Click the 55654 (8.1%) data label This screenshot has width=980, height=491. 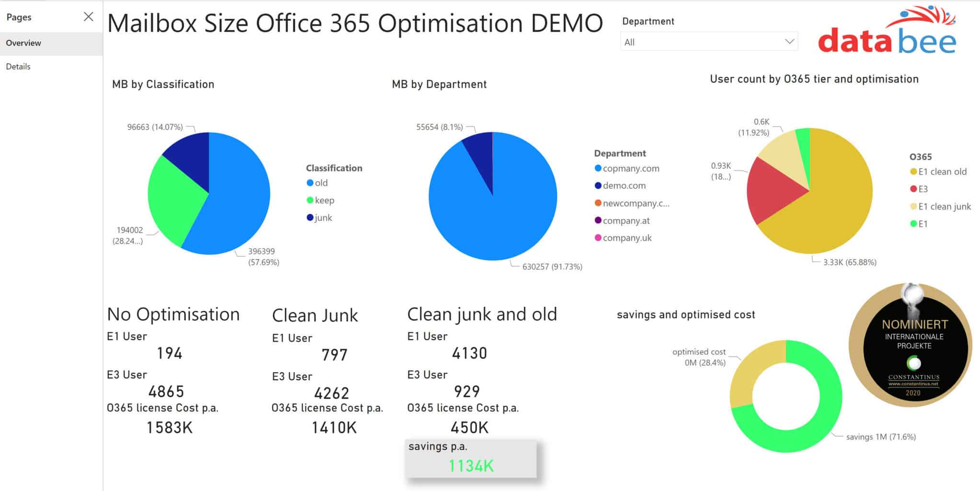point(439,127)
